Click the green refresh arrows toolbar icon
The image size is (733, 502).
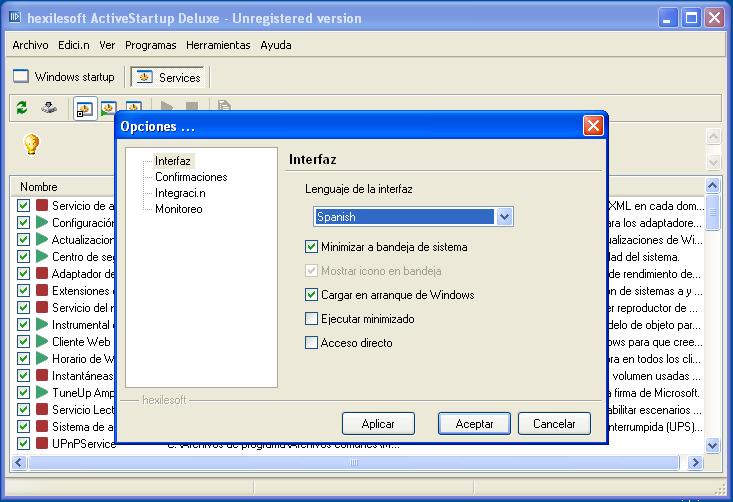[x=22, y=108]
